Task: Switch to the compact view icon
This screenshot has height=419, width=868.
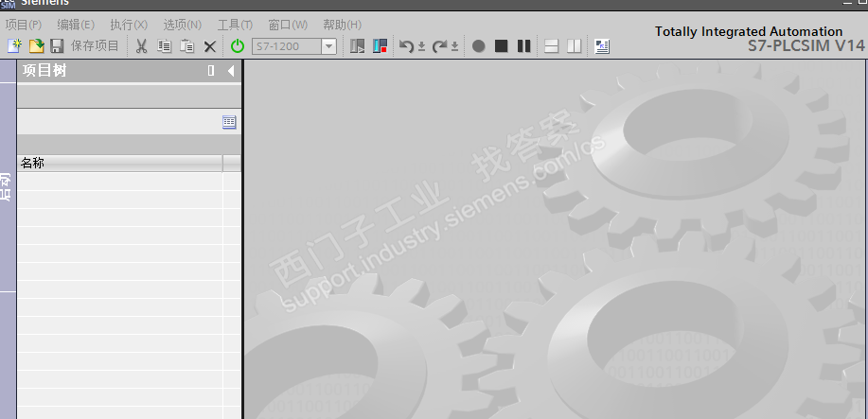Action: point(602,46)
